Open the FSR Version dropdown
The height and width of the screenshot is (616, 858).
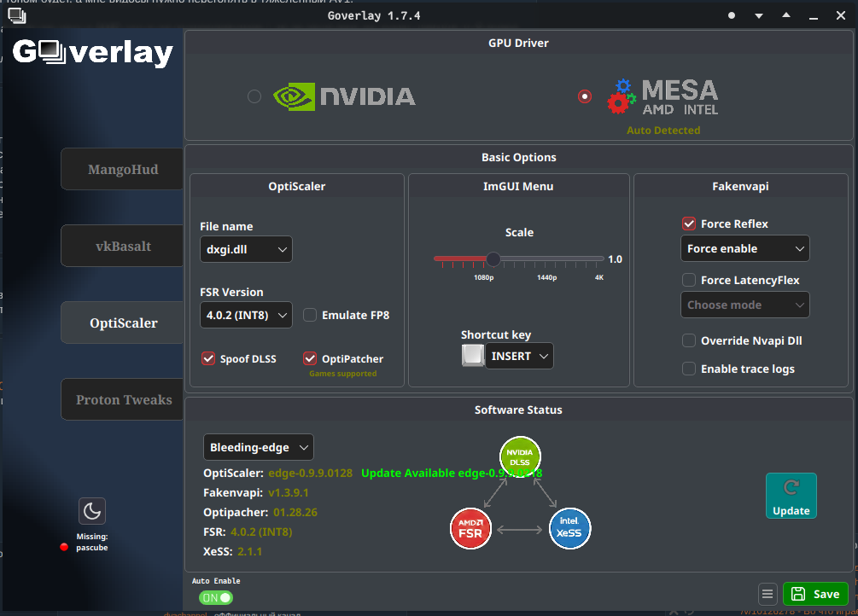(246, 315)
